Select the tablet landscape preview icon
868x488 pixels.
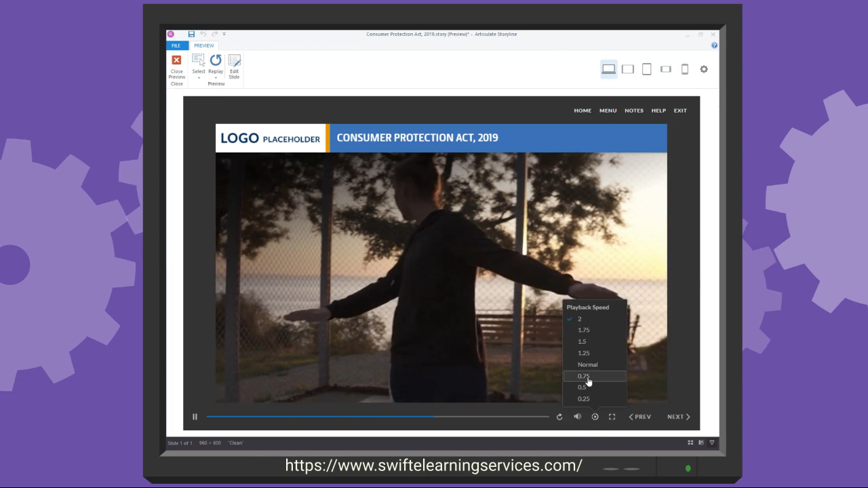628,69
